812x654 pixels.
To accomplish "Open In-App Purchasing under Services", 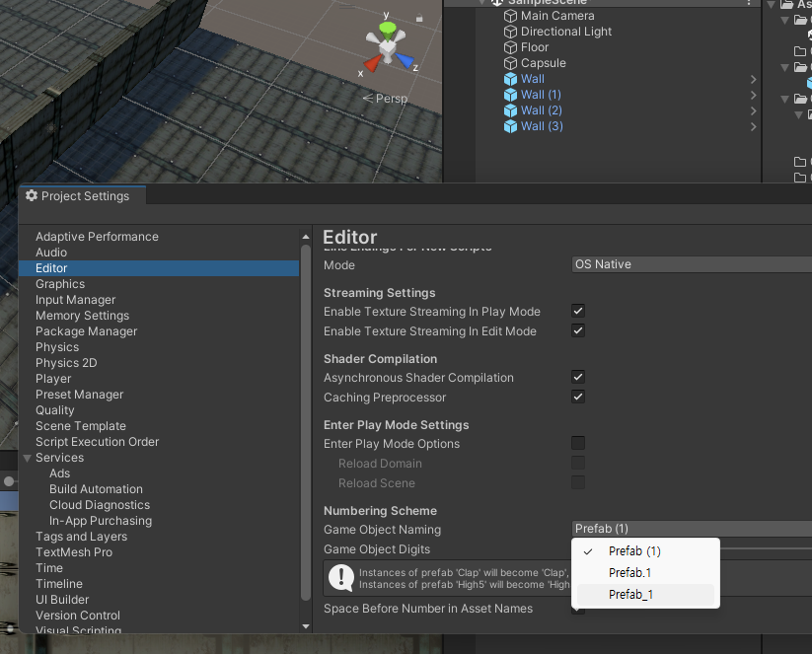I will (x=101, y=521).
